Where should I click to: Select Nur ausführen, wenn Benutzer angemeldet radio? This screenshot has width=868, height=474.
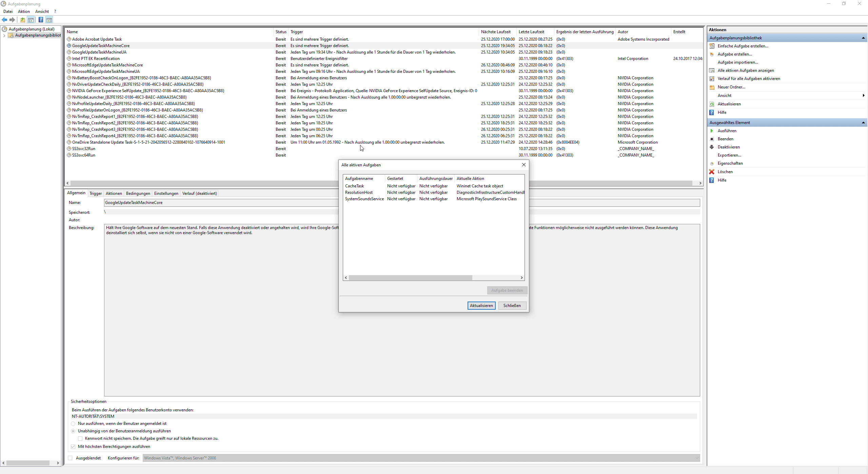[x=73, y=424]
